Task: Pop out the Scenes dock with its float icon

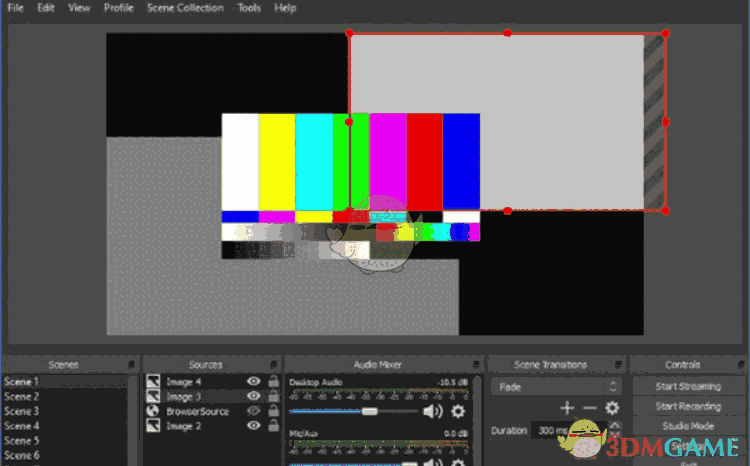Action: tap(131, 365)
